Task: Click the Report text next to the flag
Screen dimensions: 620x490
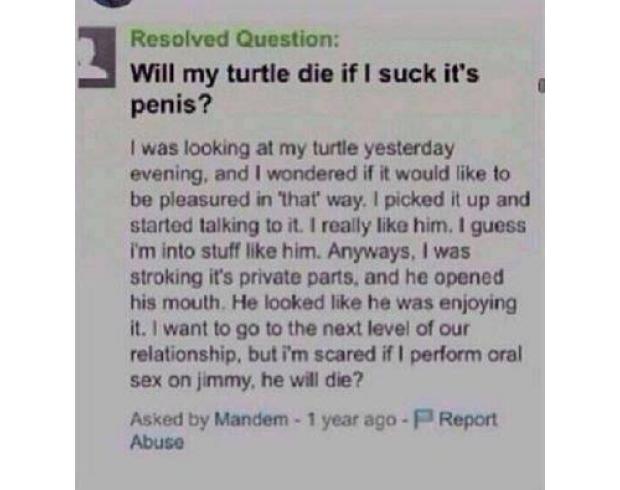Action: click(468, 420)
